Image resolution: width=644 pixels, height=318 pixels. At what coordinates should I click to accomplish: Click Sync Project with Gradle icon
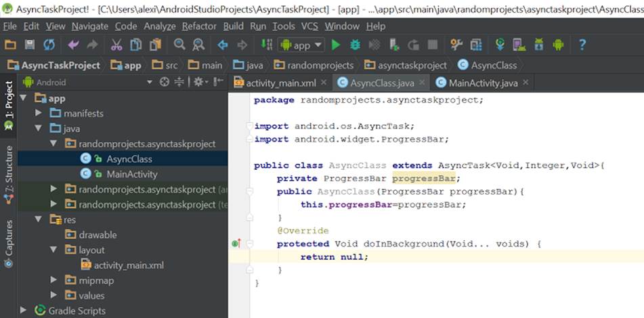pos(500,45)
